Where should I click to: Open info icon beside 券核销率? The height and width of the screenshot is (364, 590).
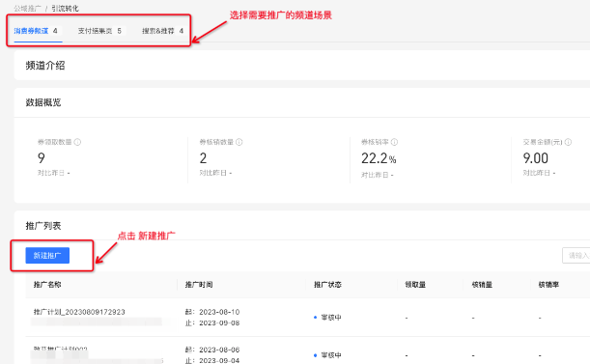394,142
